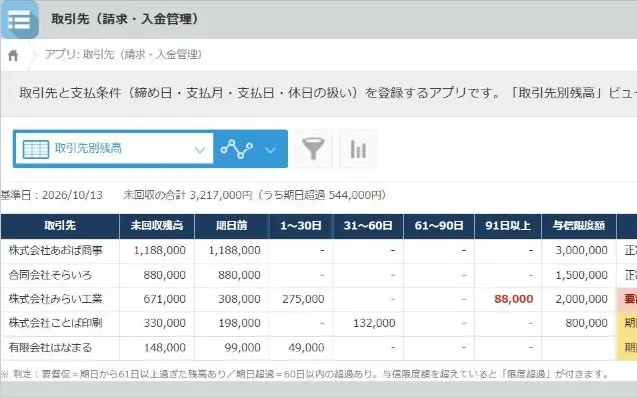
Task: Open the filter funnel icon
Action: point(313,149)
